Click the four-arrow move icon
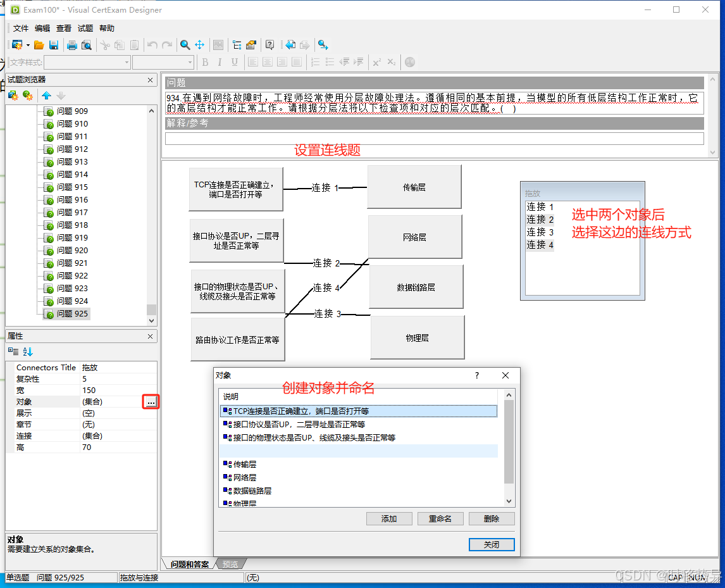 click(x=200, y=45)
